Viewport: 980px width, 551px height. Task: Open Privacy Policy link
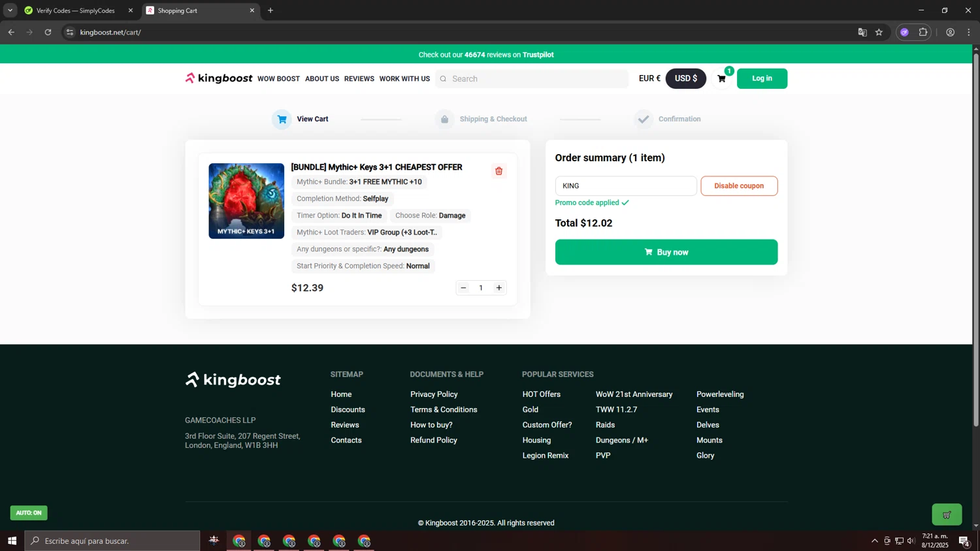pyautogui.click(x=434, y=394)
